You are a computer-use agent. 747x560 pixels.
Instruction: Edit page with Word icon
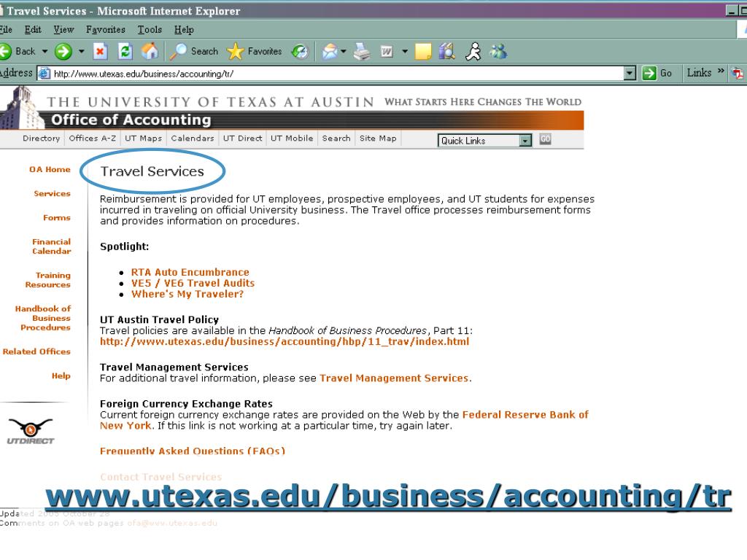[x=387, y=51]
